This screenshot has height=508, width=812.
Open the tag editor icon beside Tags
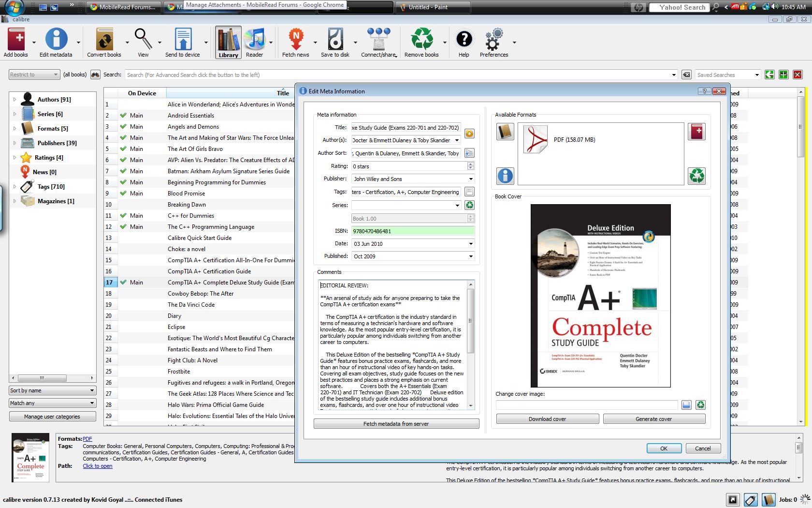469,192
